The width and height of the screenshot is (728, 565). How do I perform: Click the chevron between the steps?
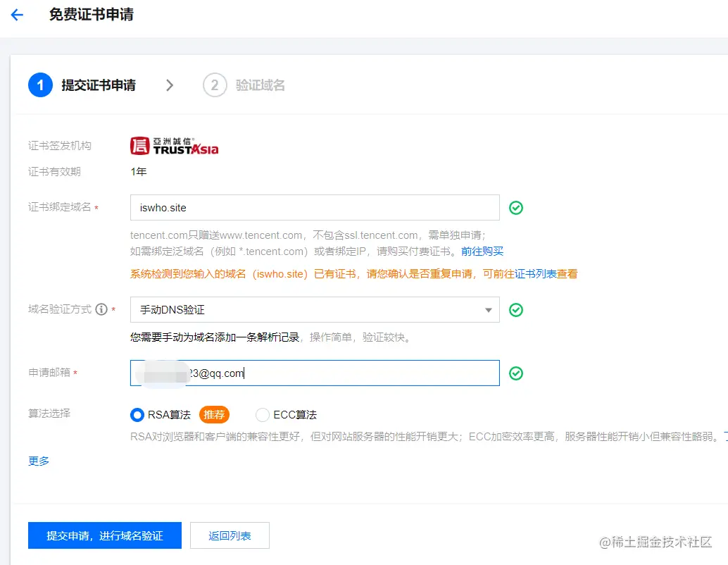coord(170,85)
